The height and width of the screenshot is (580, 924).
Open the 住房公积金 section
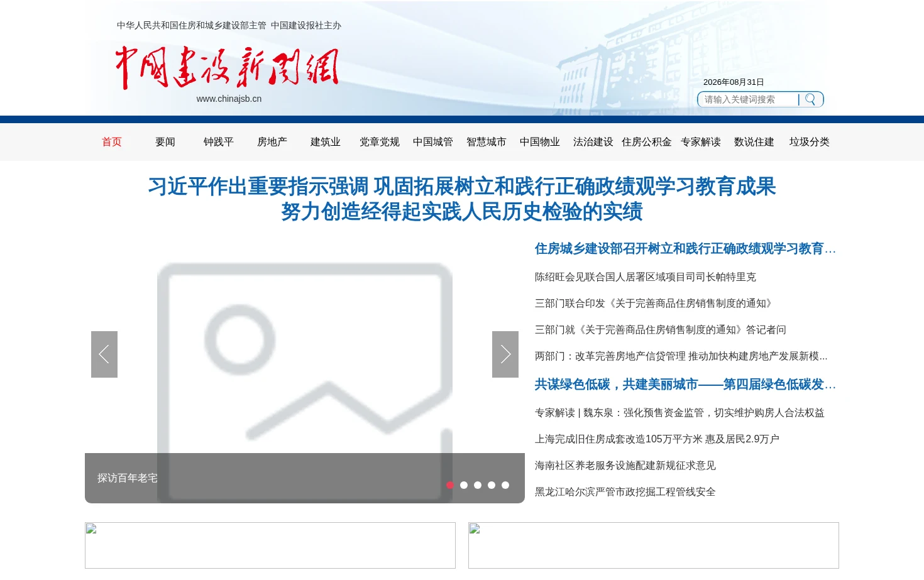pyautogui.click(x=647, y=142)
